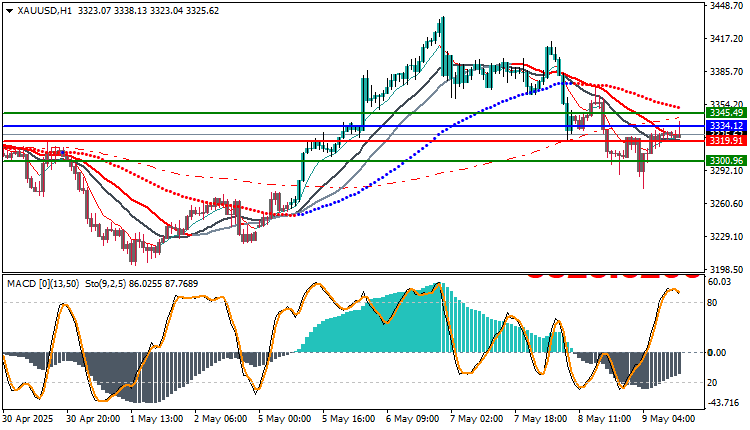Viewport: 750px width, 430px height.
Task: Select the blue 3334.12 price level label
Action: tap(726, 126)
